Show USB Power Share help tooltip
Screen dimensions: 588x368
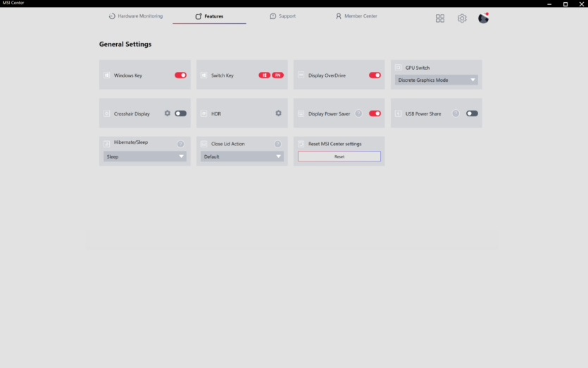pos(455,114)
